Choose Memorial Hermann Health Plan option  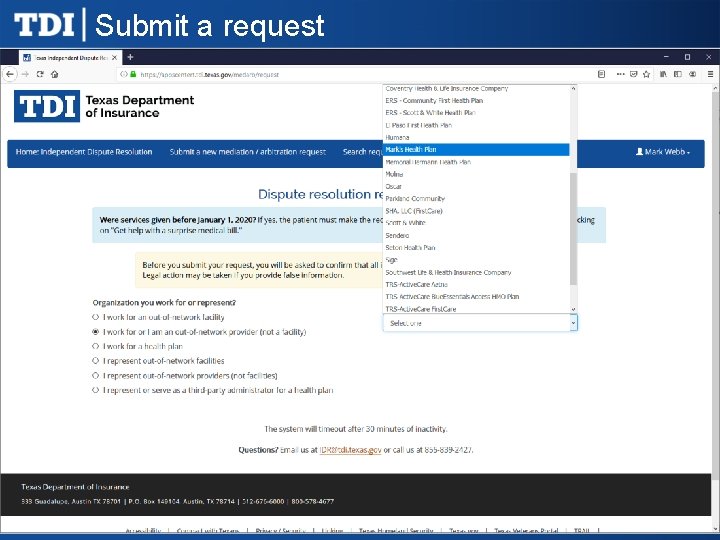pyautogui.click(x=476, y=162)
